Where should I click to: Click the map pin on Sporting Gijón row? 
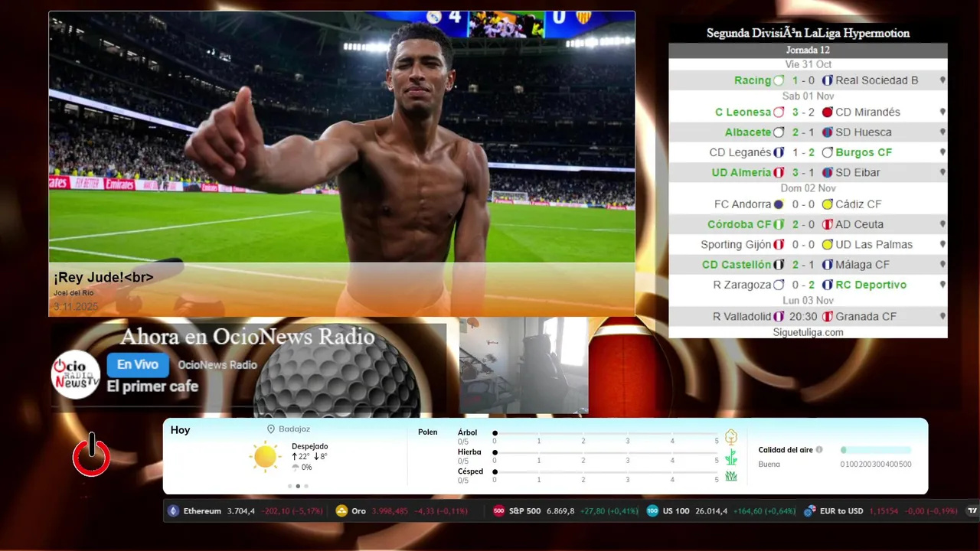tap(942, 244)
